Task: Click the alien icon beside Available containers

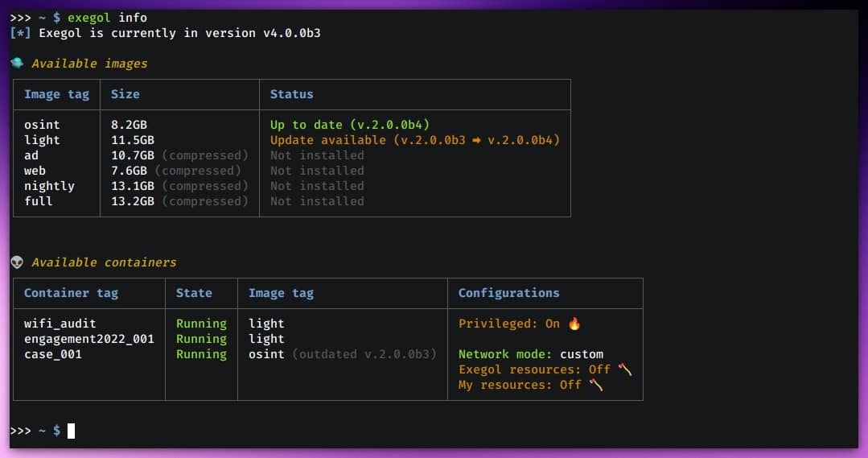Action: coord(17,262)
